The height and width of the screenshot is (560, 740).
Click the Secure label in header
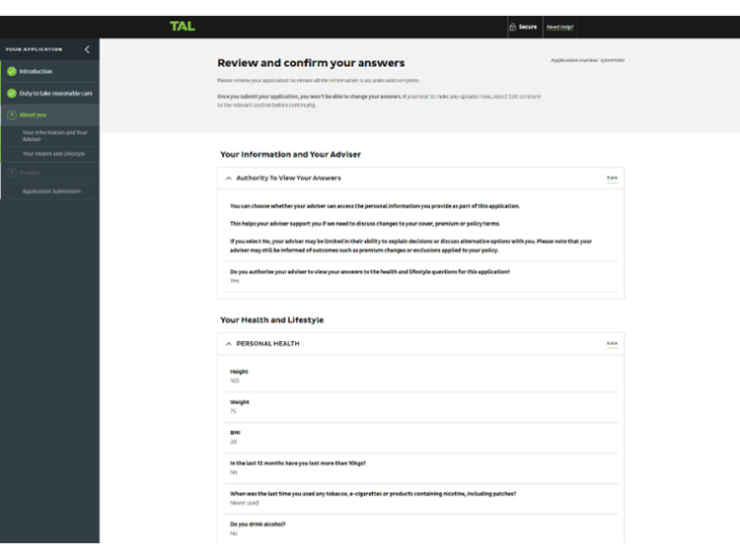click(x=528, y=27)
